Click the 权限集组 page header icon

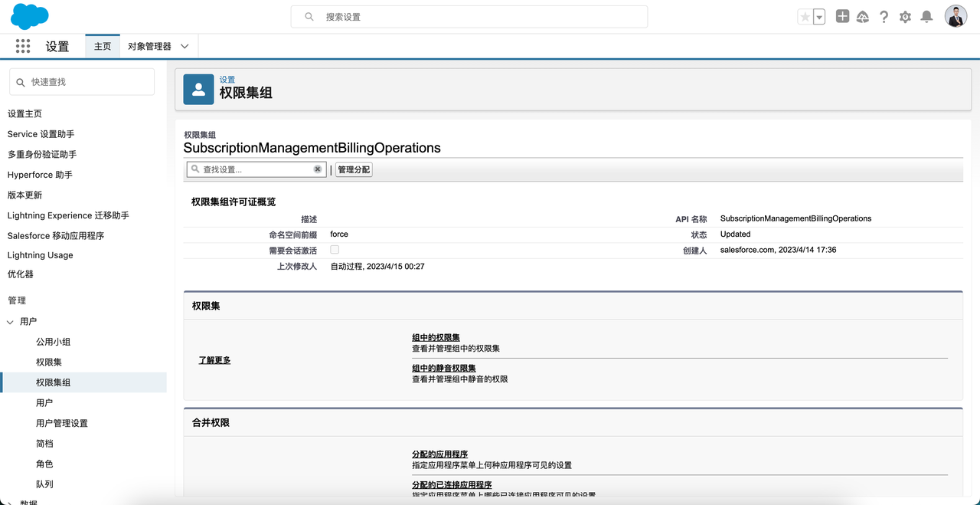click(198, 89)
